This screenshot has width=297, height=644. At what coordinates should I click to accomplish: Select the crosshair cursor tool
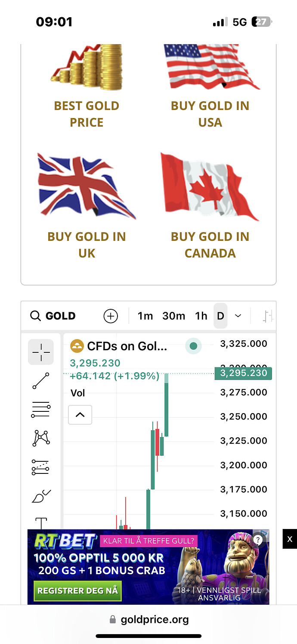tap(41, 352)
